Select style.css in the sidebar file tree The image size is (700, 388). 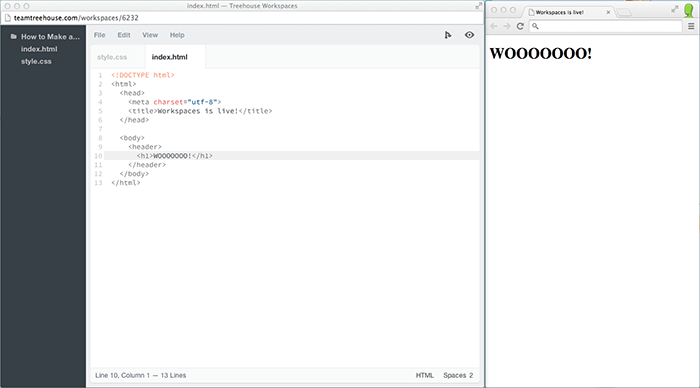coord(36,62)
